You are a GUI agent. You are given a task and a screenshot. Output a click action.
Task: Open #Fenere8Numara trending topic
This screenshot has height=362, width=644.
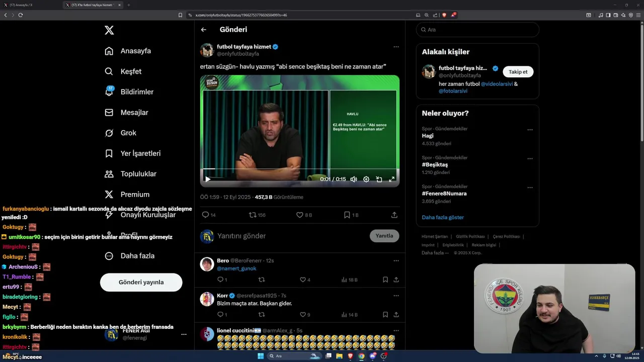point(444,194)
